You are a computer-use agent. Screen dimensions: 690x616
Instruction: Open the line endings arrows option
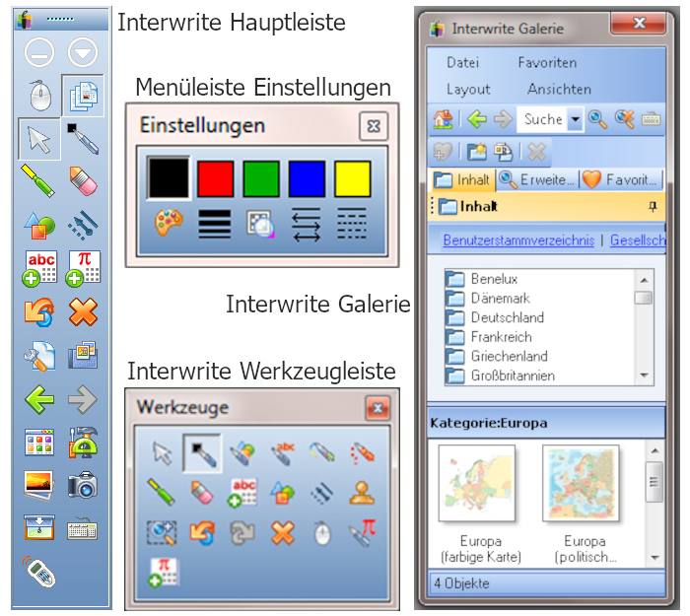[307, 225]
